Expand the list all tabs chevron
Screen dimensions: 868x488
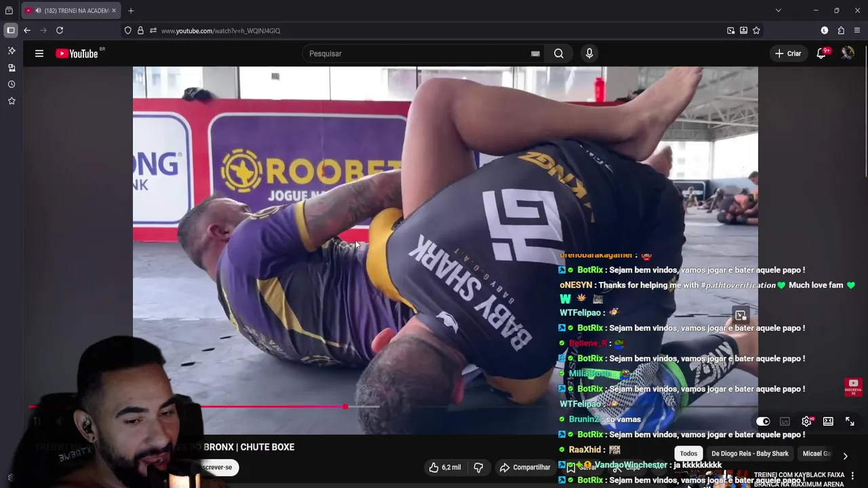[778, 11]
